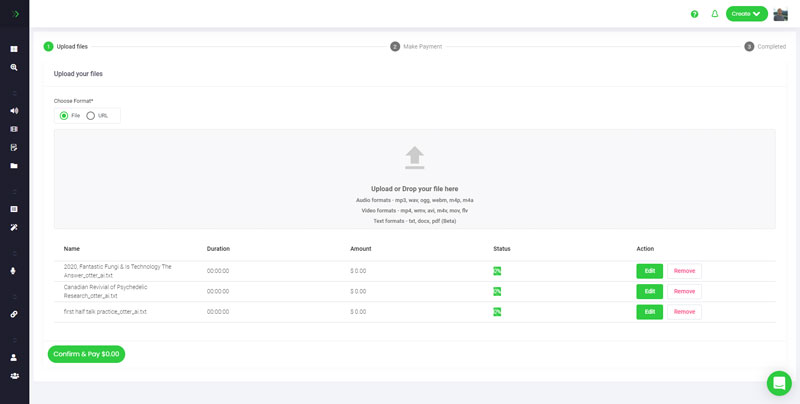This screenshot has height=404, width=800.
Task: Click the search magnifier icon in sidebar
Action: [14, 67]
